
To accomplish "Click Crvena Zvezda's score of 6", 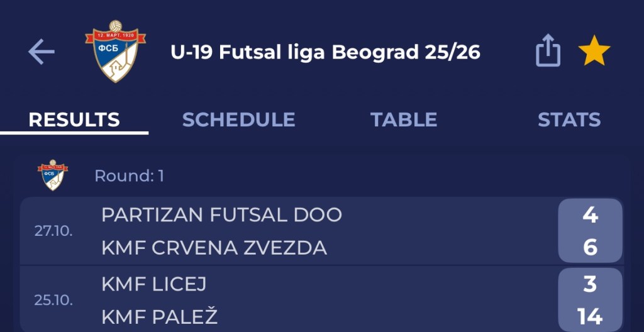I will click(589, 248).
